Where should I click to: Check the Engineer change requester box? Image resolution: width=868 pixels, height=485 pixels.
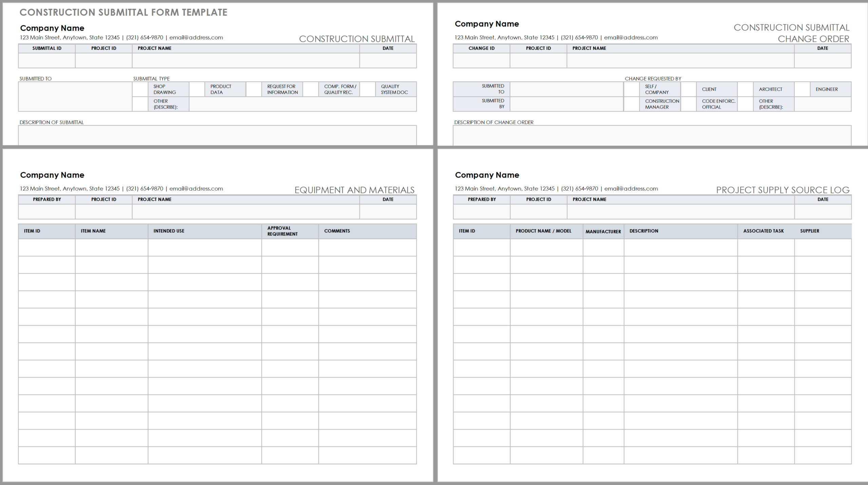(803, 89)
